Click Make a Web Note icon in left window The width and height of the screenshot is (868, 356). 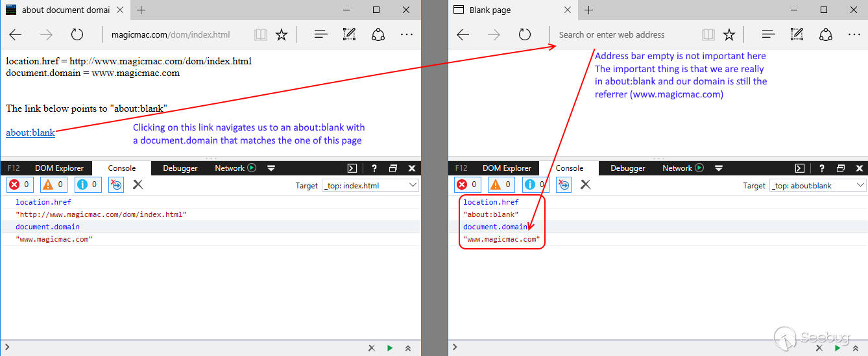pos(349,35)
